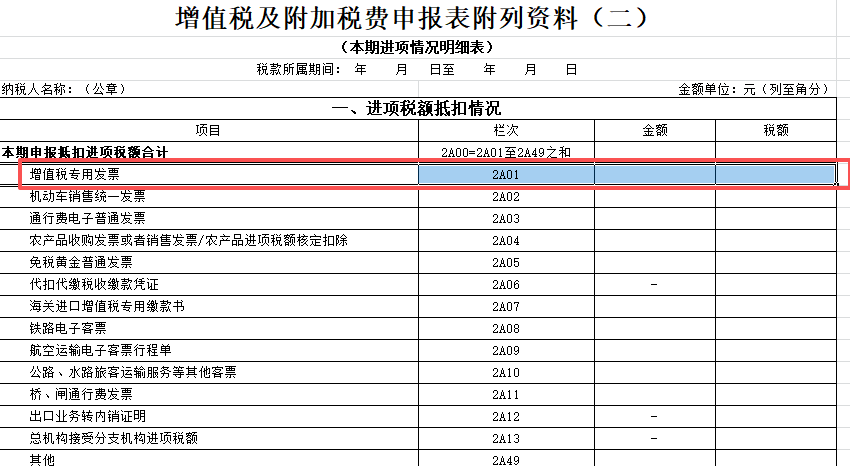Select the formula cell 2A00=2A01至2A49之和

(x=506, y=152)
